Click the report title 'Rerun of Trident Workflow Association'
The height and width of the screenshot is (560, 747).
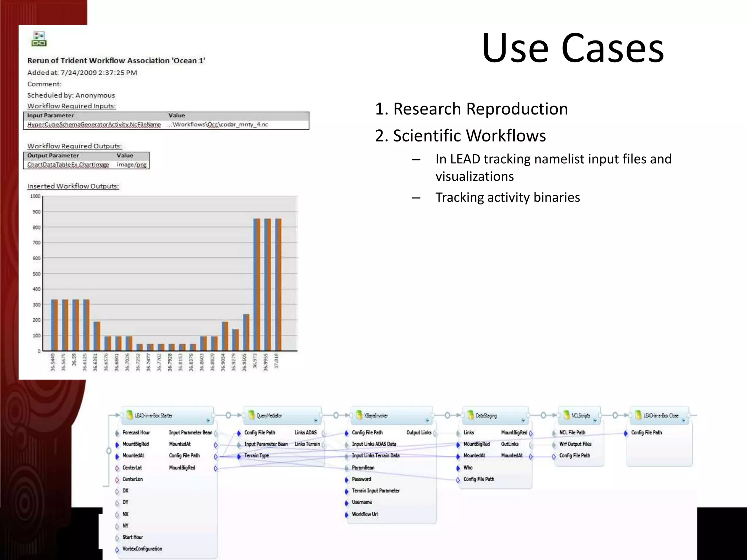tap(116, 61)
